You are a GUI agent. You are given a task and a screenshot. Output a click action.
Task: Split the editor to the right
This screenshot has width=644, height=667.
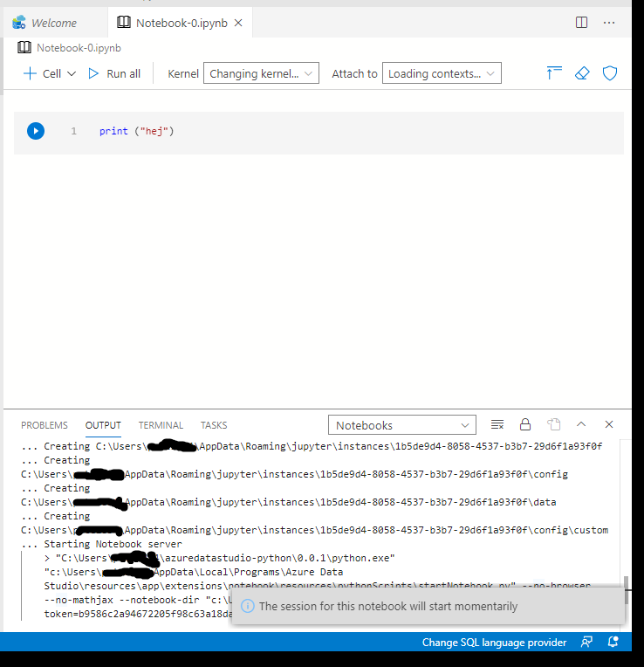tap(581, 22)
